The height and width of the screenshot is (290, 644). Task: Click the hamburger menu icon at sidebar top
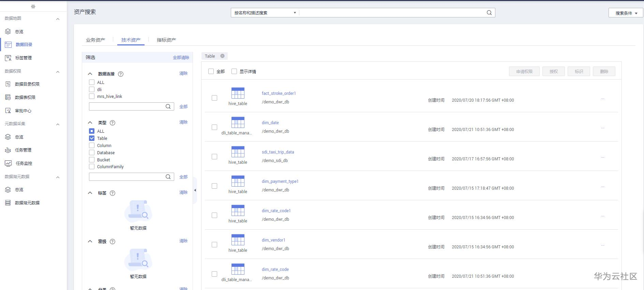pos(33,6)
